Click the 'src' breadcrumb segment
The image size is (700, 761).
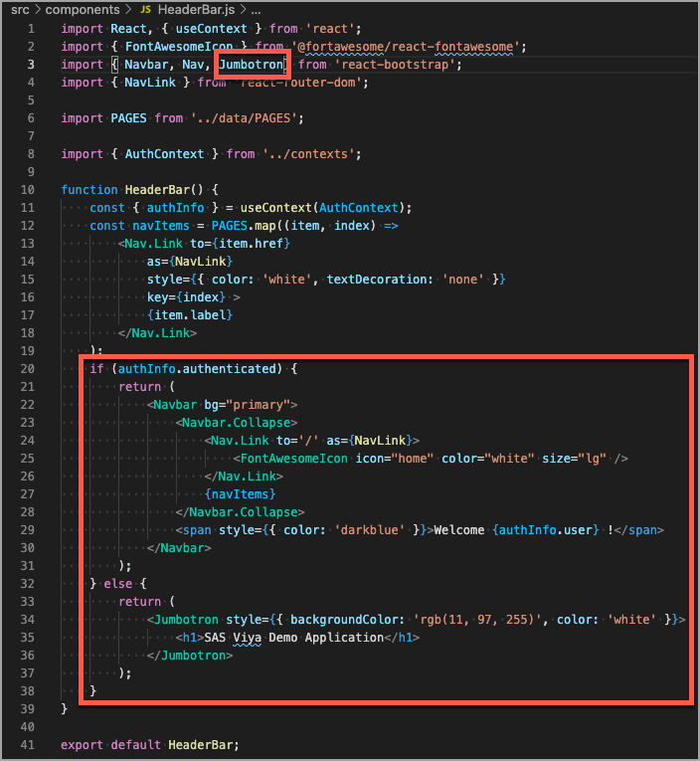(x=20, y=9)
